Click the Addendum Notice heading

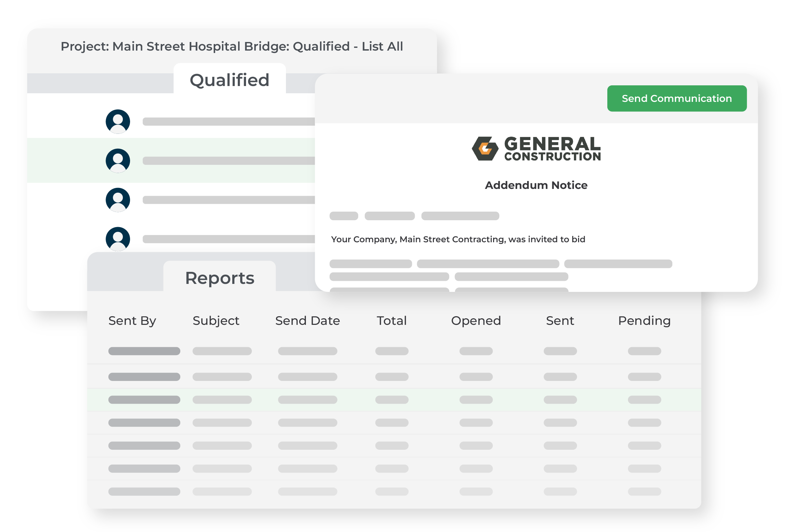tap(536, 185)
